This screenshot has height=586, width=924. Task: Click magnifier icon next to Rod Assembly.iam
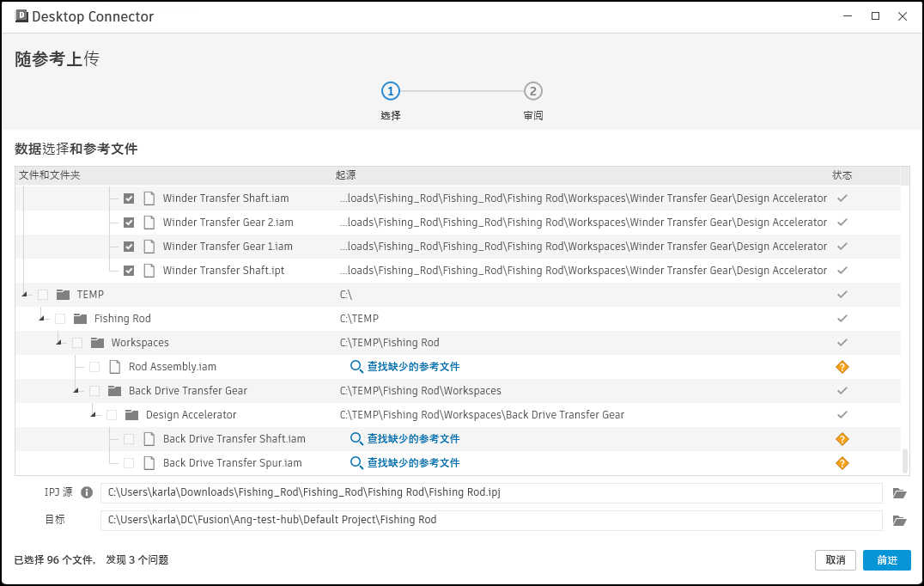356,367
